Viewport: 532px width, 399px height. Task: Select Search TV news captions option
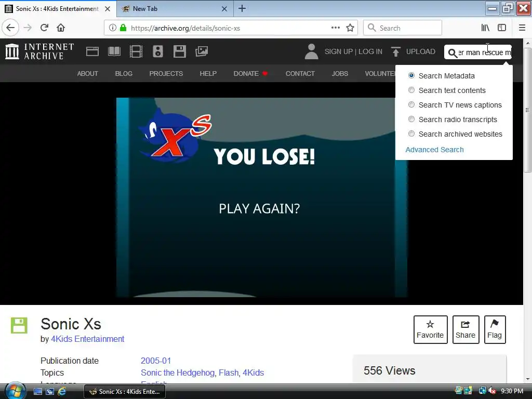click(411, 104)
